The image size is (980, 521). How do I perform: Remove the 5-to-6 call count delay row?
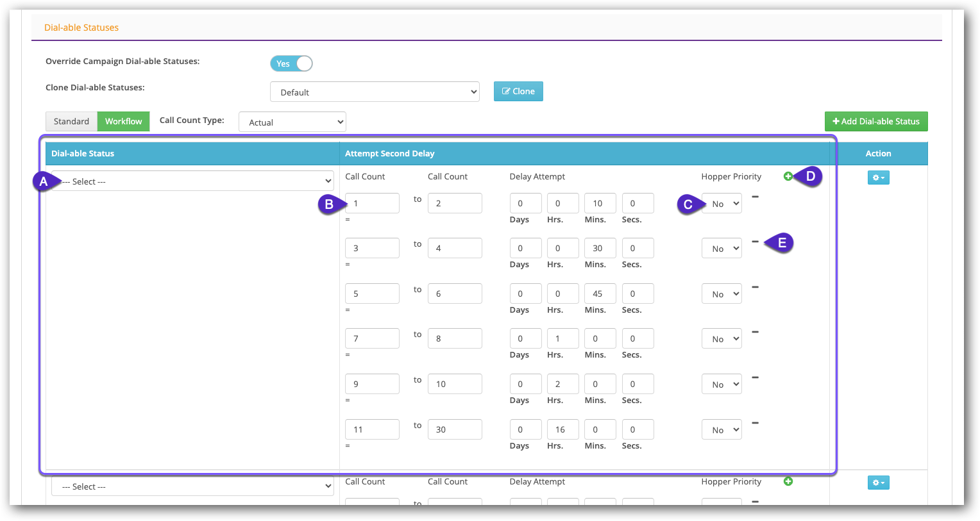(755, 287)
